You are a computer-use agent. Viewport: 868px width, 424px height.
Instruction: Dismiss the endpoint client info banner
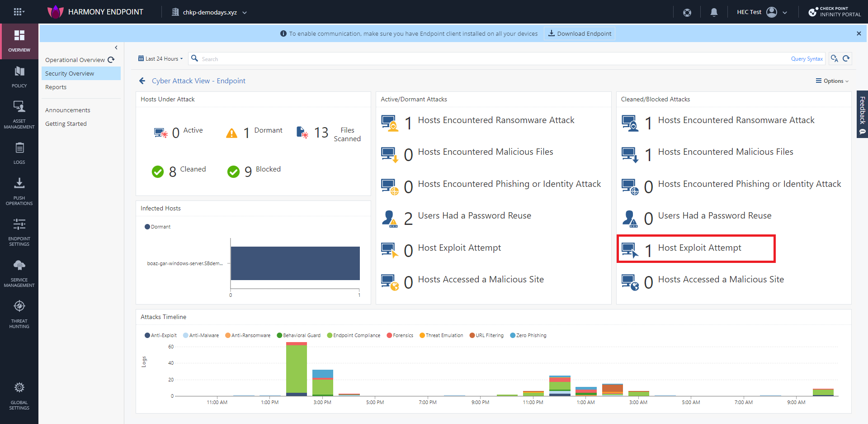click(859, 33)
